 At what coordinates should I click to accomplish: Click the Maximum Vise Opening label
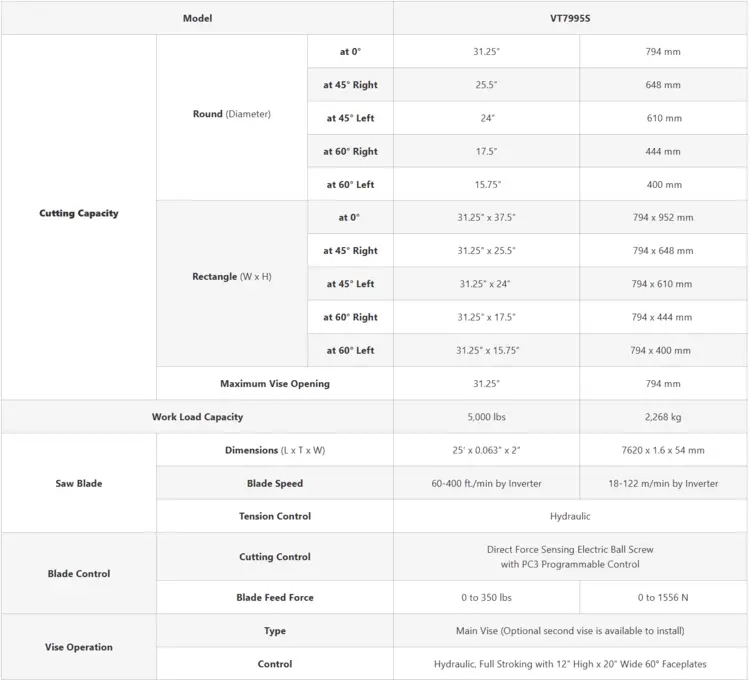pyautogui.click(x=275, y=384)
